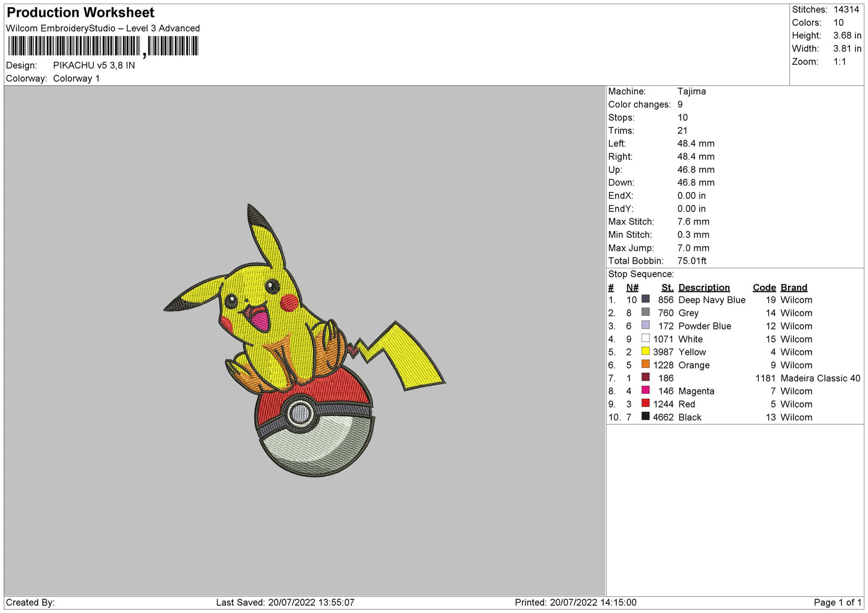Click the Brand column header
868x613 pixels.
coord(794,288)
